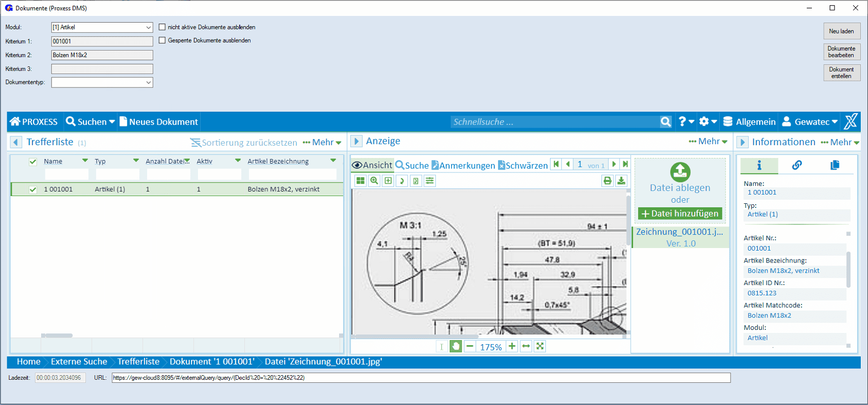Screen dimensions: 868x405
Task: Open the Artikel Bezeichnung column filter arrow
Action: point(333,161)
